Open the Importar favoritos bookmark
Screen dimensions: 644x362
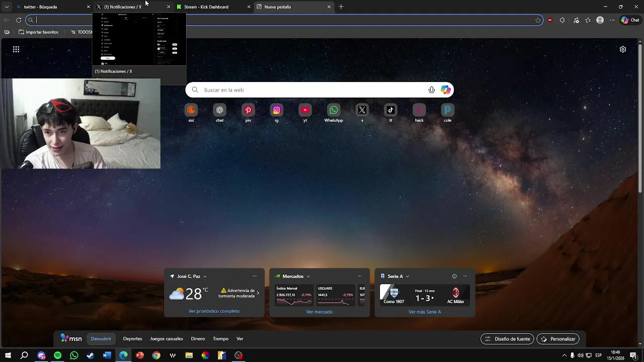38,32
